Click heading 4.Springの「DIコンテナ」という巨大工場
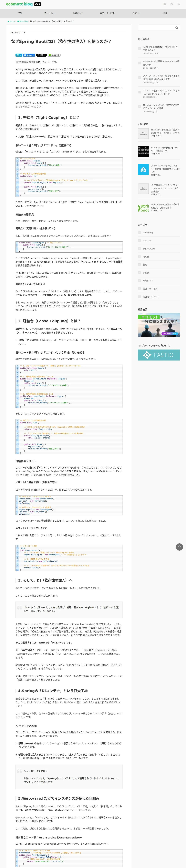Image resolution: width=186 pixels, height=868 pixels. coord(53,690)
